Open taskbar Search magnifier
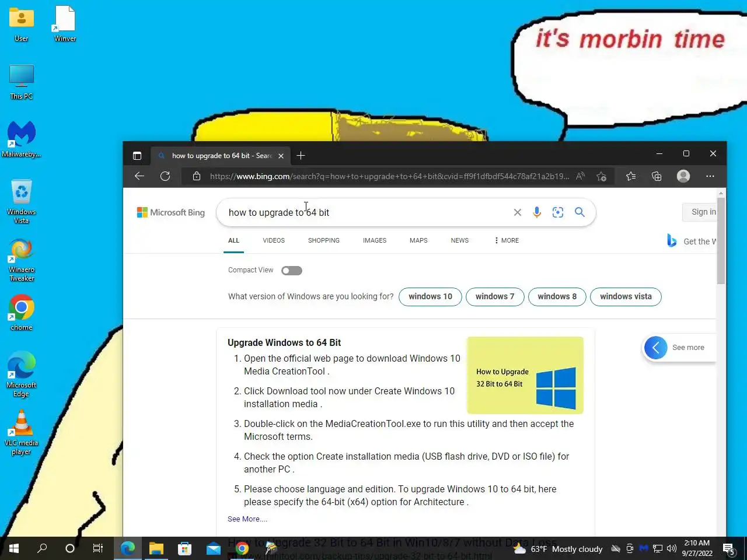Viewport: 747px width, 560px height. (42, 548)
